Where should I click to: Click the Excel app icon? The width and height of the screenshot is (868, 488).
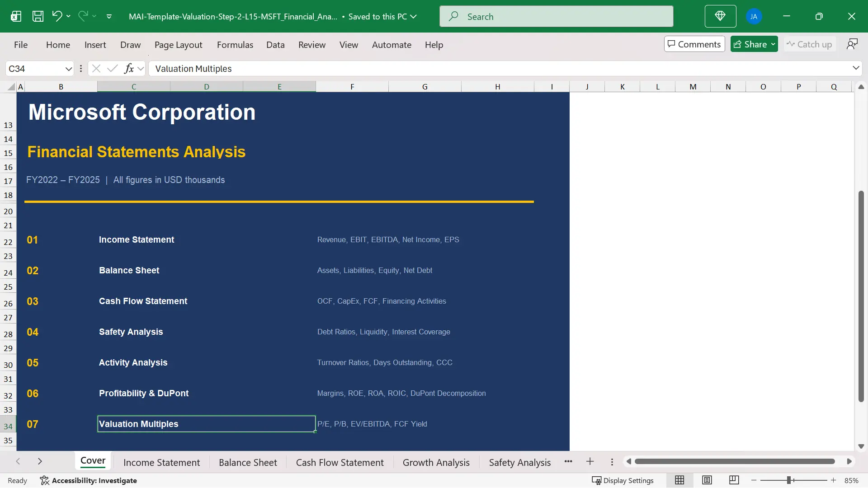[x=16, y=17]
